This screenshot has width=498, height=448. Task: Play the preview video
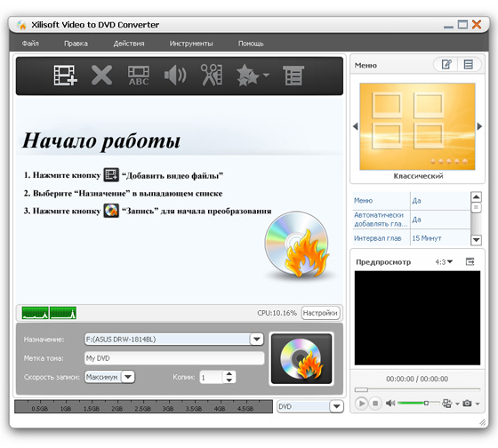[361, 404]
